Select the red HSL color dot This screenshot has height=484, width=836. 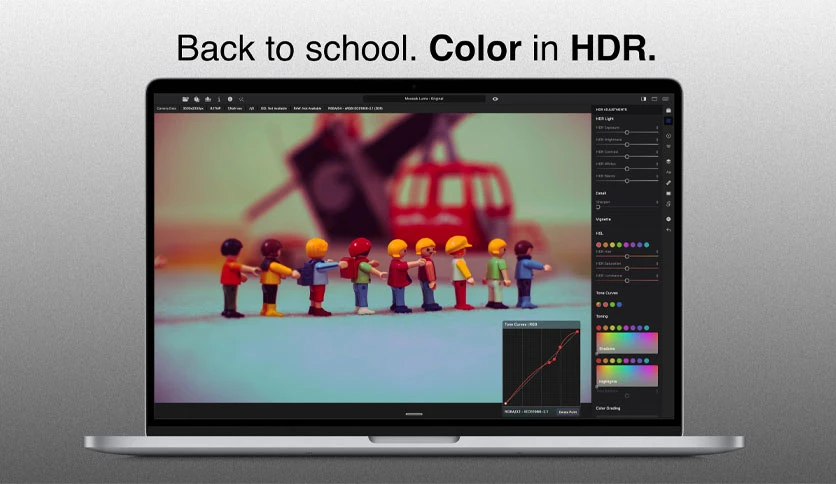click(599, 245)
